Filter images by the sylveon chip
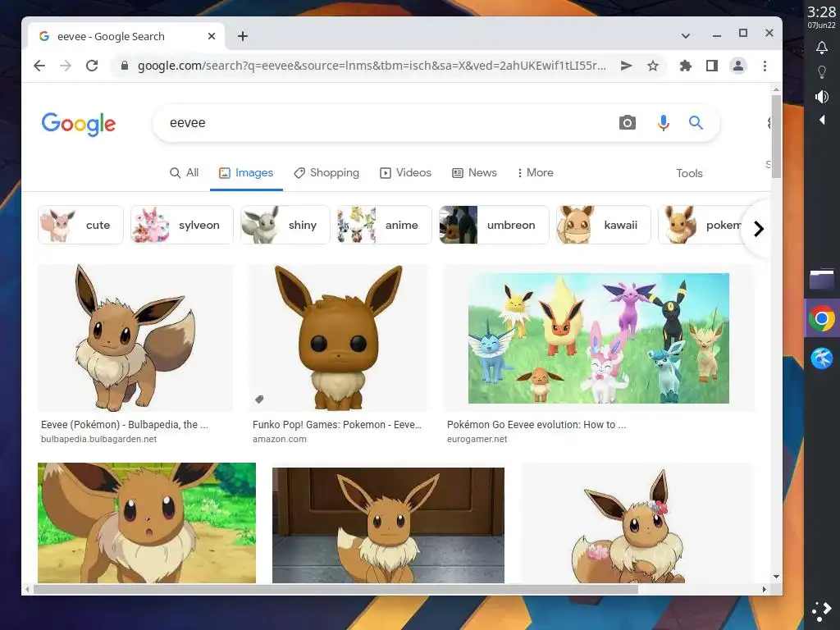 click(182, 225)
